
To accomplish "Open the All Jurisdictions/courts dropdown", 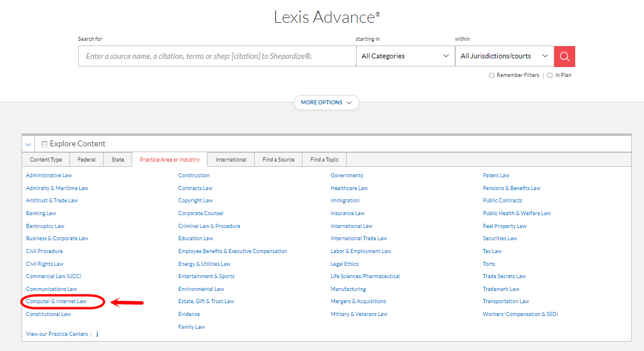I will [x=504, y=56].
